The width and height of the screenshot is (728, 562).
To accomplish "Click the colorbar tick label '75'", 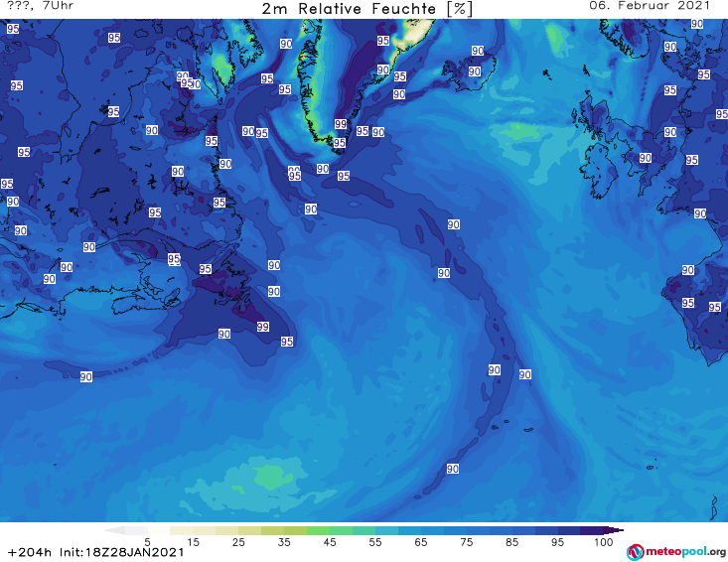I will coord(467,542).
